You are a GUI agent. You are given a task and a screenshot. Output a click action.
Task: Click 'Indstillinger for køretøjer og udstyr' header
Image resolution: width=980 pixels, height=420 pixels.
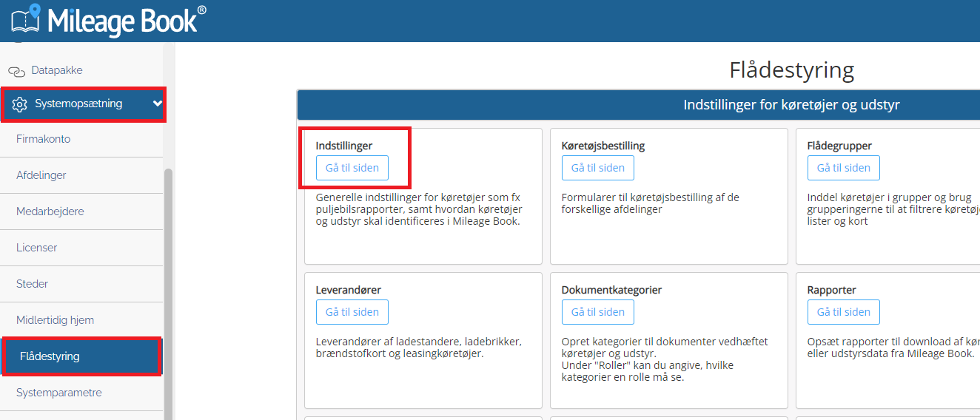point(792,105)
